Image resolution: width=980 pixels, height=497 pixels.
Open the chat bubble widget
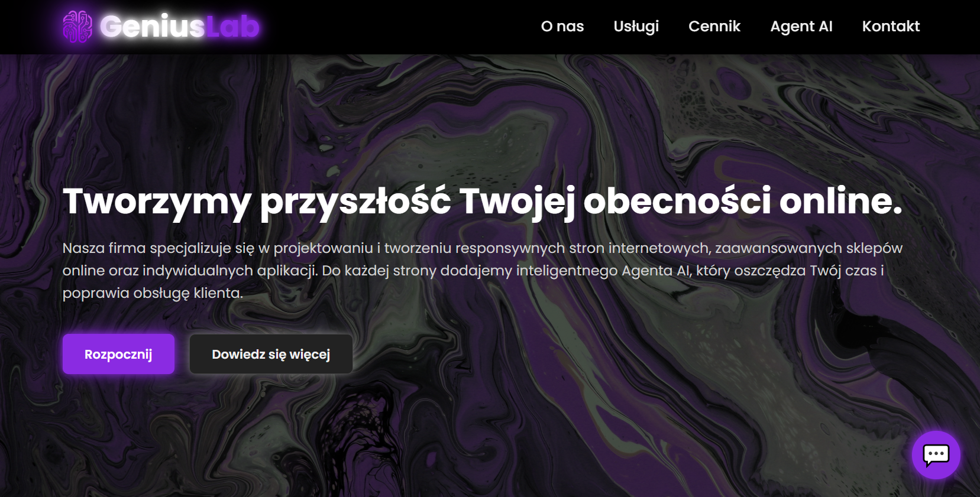pos(936,455)
